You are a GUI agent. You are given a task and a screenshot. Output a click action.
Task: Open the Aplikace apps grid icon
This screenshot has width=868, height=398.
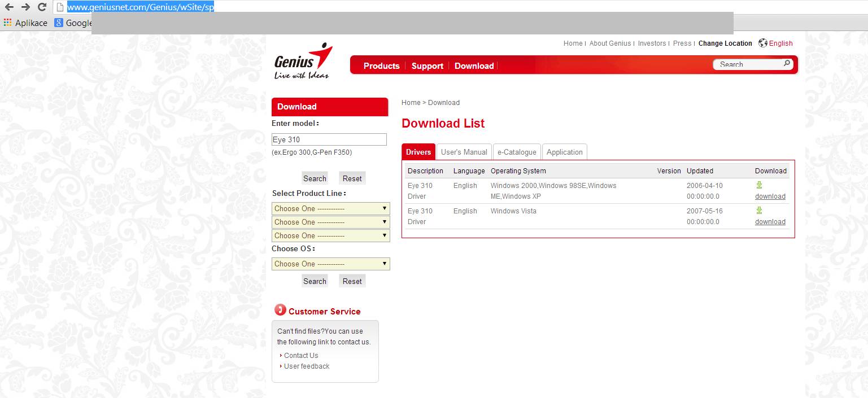point(7,23)
